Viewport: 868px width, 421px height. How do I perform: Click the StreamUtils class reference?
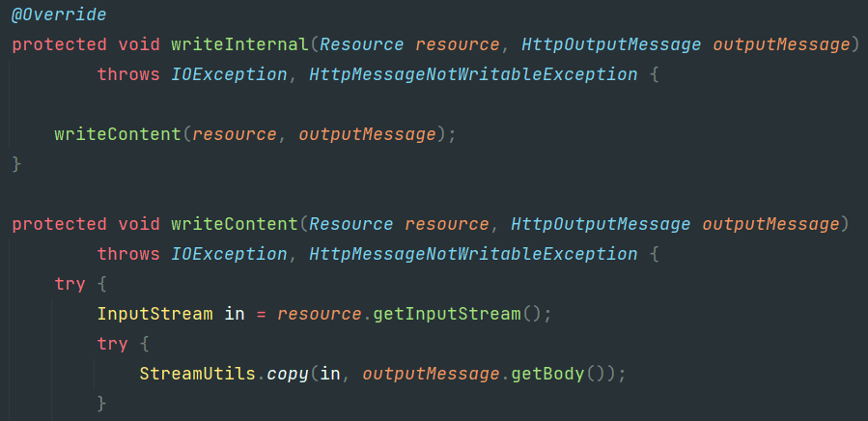[198, 374]
